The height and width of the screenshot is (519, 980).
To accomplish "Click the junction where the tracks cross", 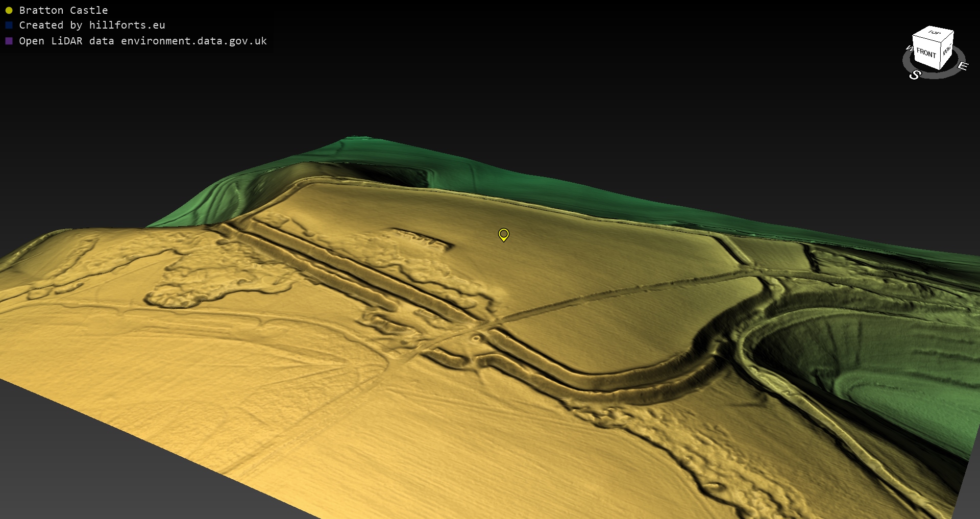I will (x=494, y=323).
